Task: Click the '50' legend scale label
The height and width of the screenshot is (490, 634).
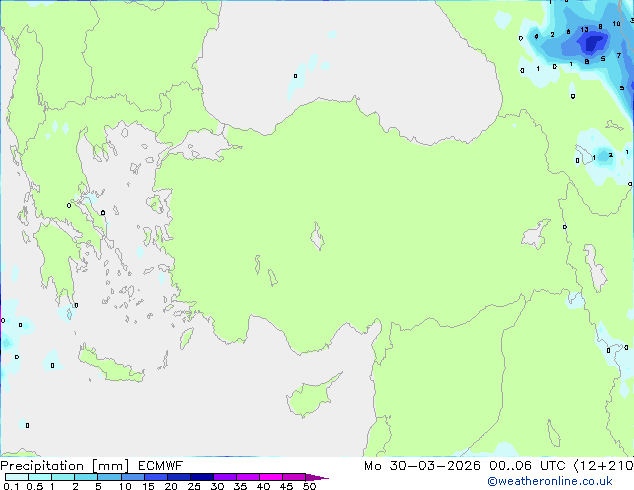Action: (x=309, y=486)
